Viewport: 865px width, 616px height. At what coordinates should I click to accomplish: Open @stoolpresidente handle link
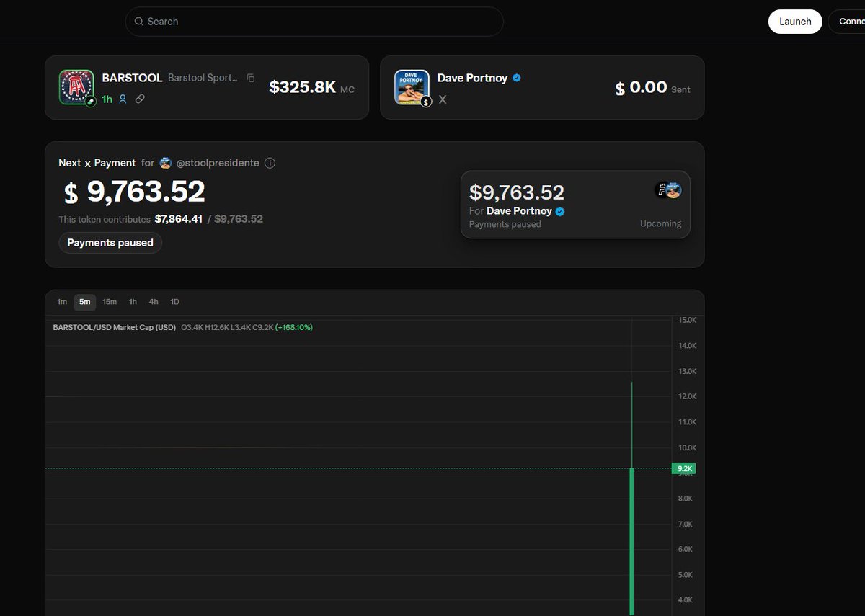click(218, 163)
